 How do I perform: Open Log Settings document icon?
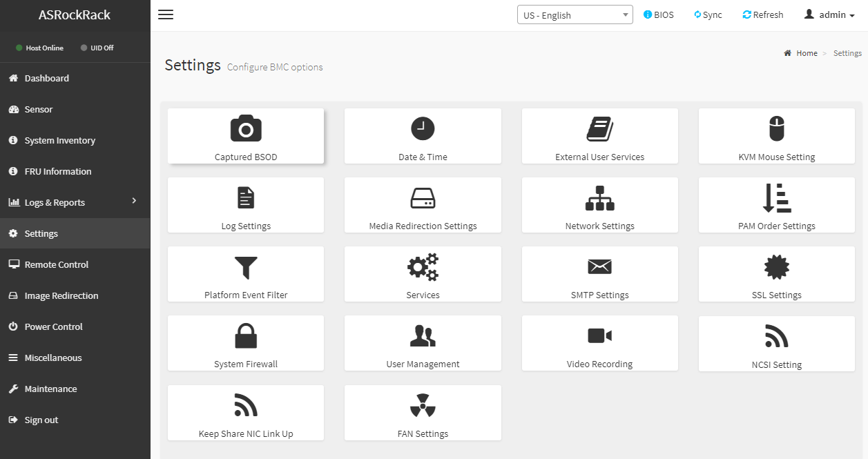[246, 198]
